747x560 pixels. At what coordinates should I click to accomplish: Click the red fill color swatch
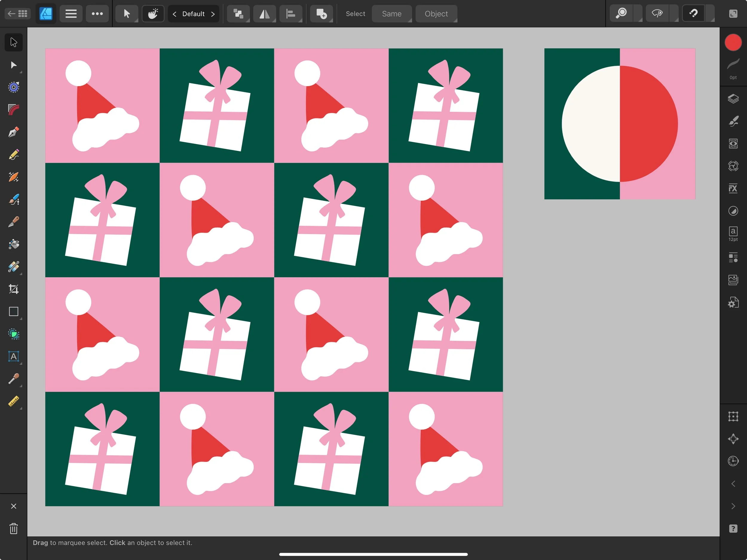tap(733, 42)
